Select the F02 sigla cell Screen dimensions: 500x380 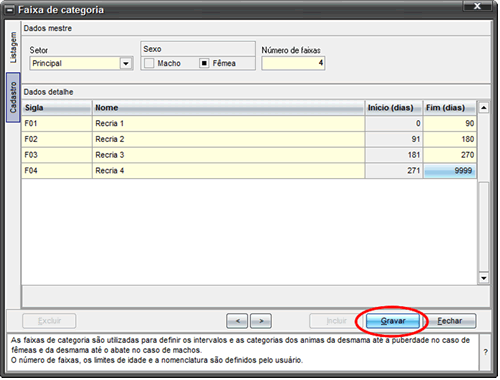click(x=57, y=139)
